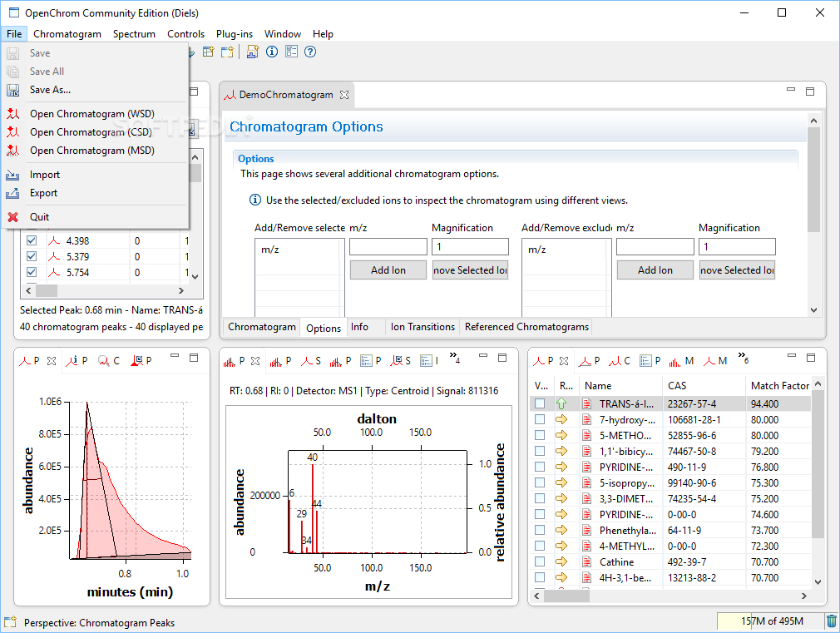Click Perspective status bar icon
This screenshot has height=633, width=840.
click(10, 622)
